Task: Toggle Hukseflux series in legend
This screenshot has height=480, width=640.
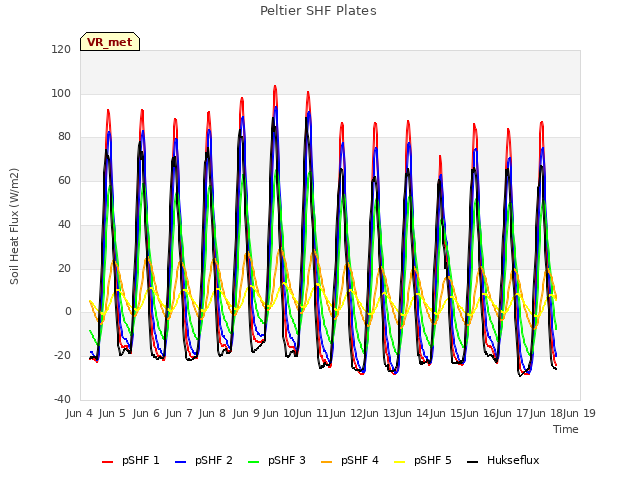Action: [x=503, y=460]
